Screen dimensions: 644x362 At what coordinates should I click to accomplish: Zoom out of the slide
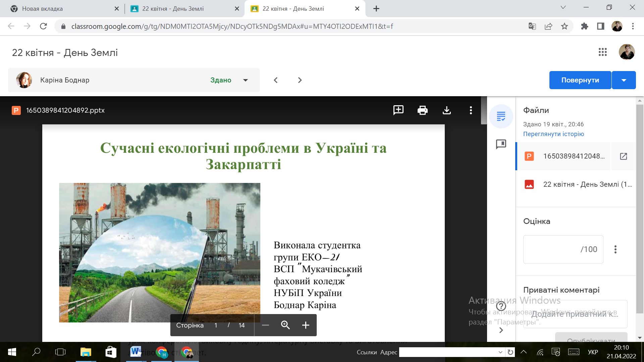[265, 325]
